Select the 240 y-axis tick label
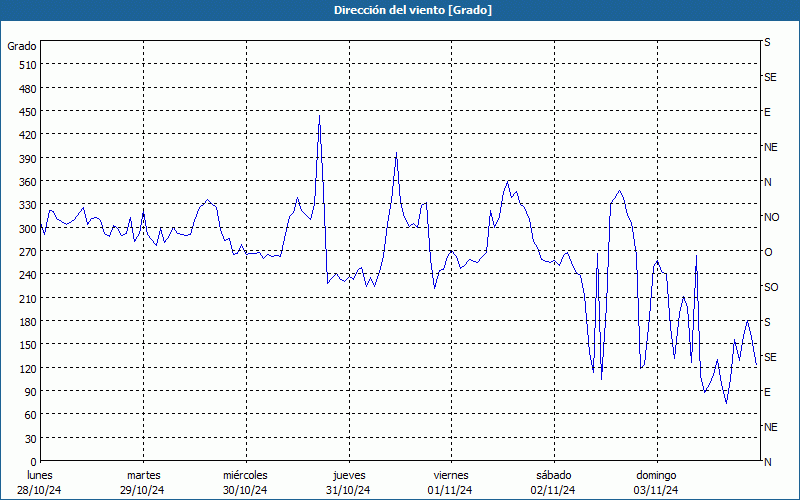 28,275
